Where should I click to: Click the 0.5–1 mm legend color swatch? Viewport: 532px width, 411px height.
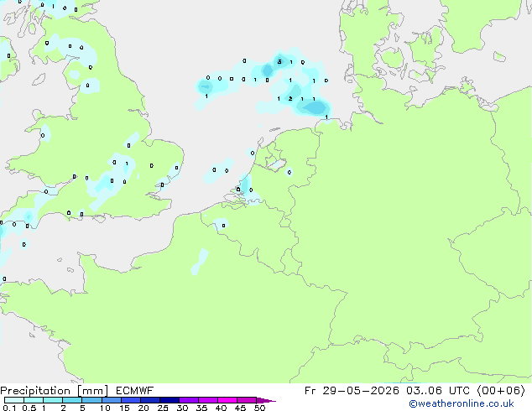34,400
